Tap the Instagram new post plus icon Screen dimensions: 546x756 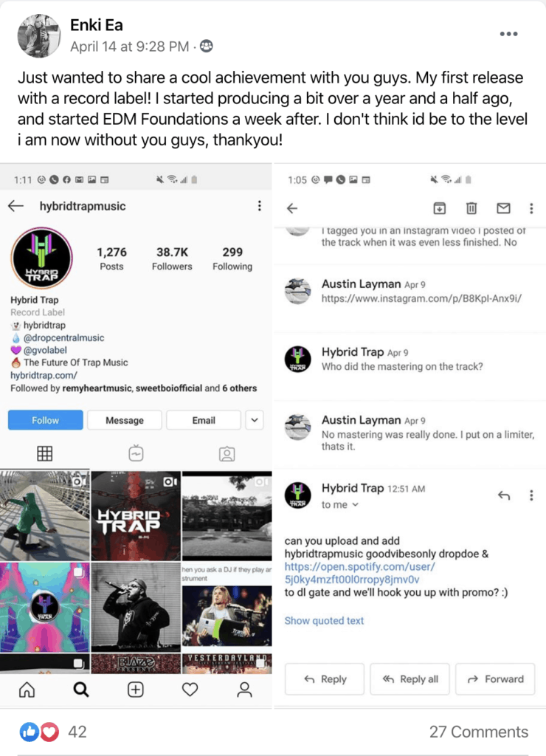tap(136, 690)
